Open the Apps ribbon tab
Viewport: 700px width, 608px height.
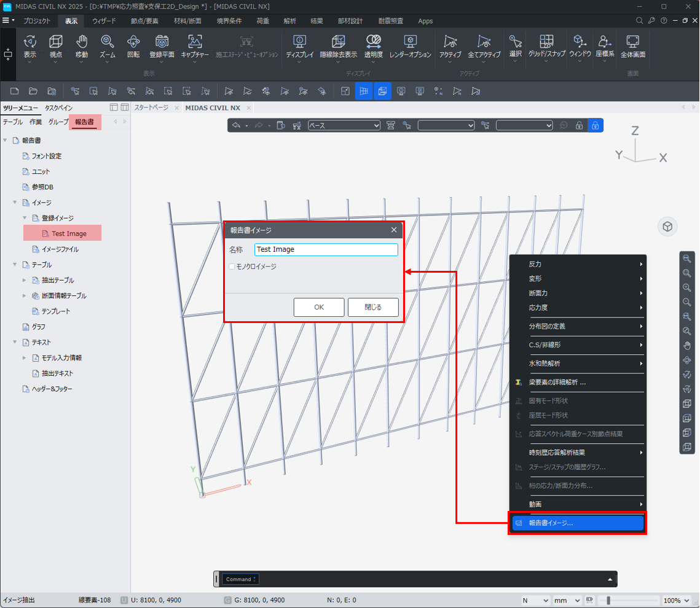425,21
